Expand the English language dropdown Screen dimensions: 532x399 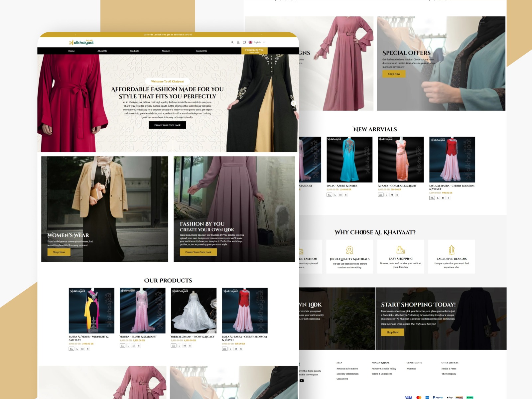(257, 42)
